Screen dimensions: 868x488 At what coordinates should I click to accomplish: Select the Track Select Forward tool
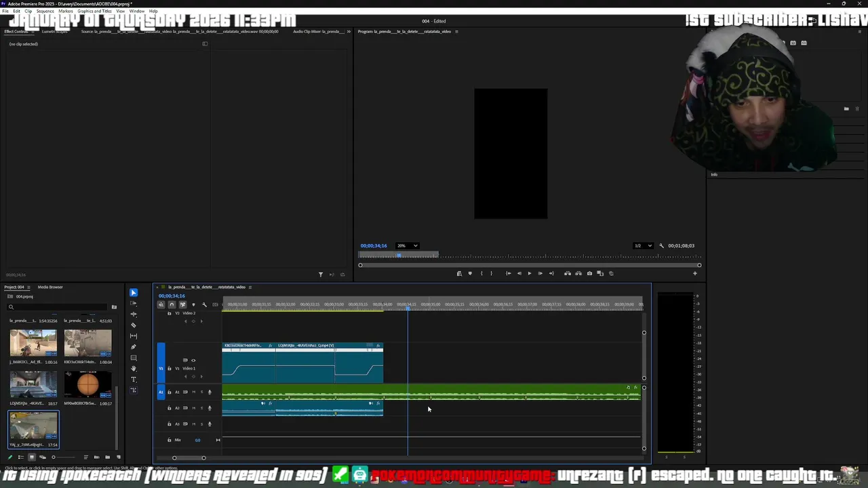[x=133, y=304]
